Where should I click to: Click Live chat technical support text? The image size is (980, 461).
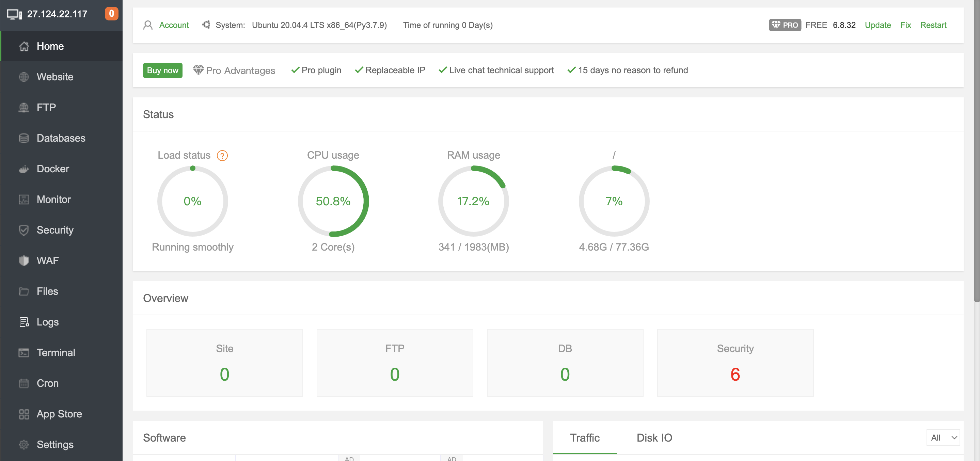(502, 70)
